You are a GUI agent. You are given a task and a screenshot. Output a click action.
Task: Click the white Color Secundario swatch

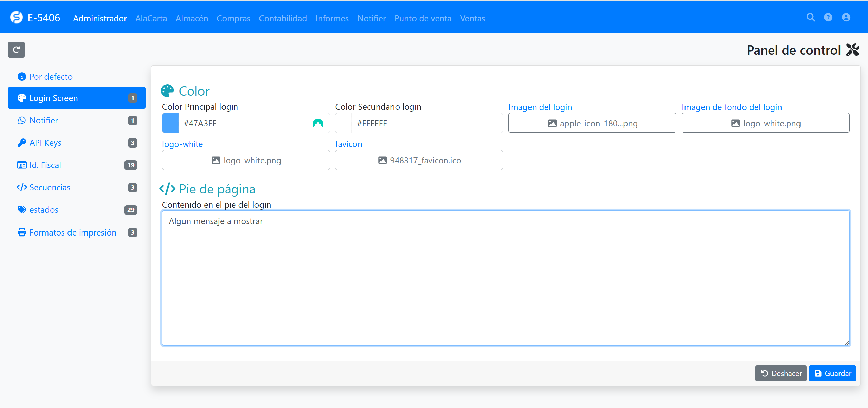coord(344,123)
